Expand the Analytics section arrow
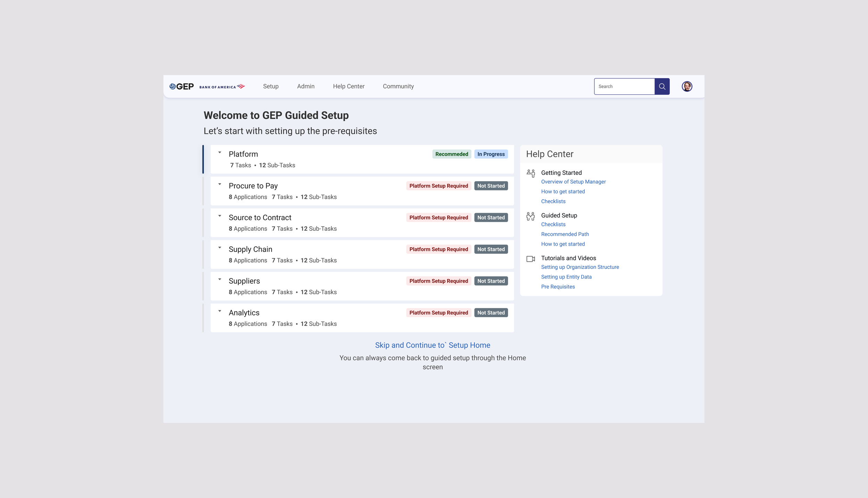The width and height of the screenshot is (868, 498). click(x=220, y=311)
